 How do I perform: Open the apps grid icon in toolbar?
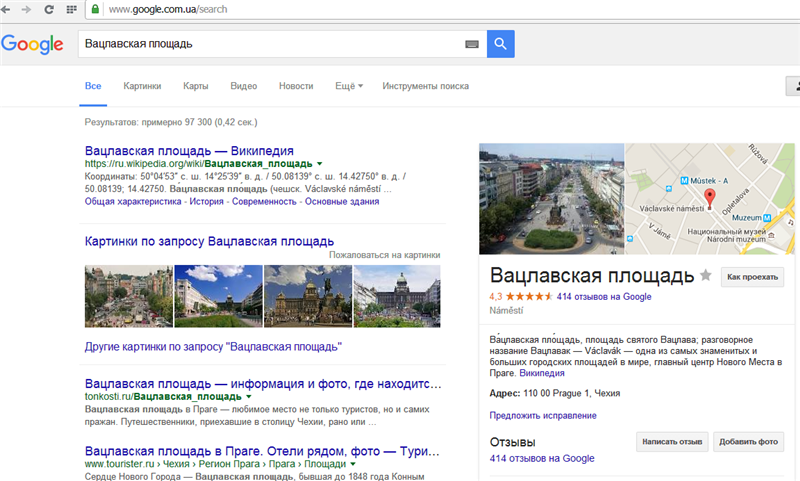[x=71, y=9]
